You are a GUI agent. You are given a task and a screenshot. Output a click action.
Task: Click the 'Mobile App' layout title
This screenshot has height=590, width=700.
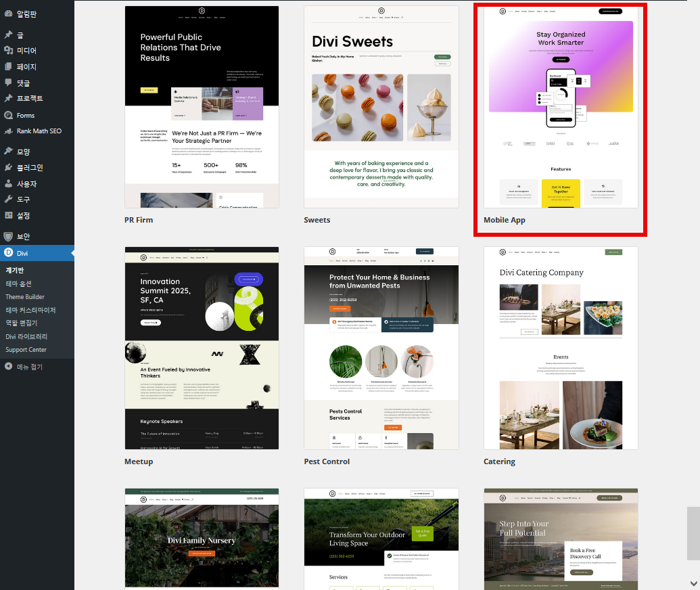(505, 220)
